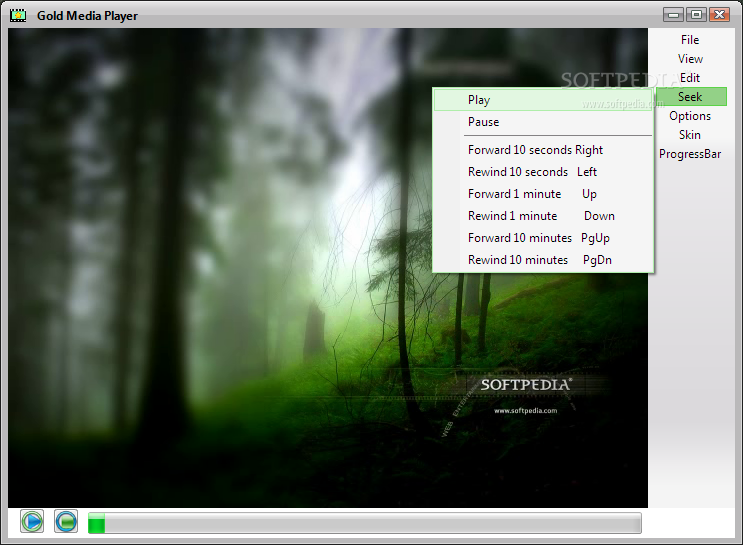Open the View menu
Viewport: 743px width, 545px height.
click(x=690, y=59)
